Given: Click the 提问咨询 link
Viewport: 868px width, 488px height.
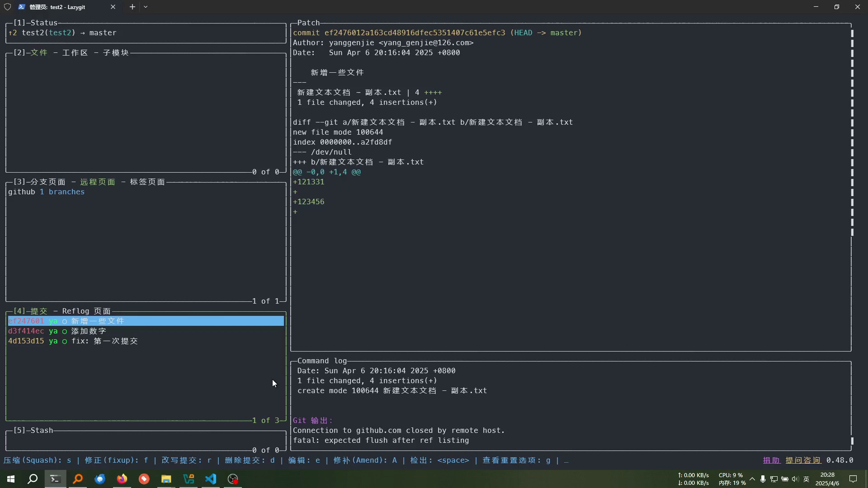Looking at the screenshot, I should point(803,460).
